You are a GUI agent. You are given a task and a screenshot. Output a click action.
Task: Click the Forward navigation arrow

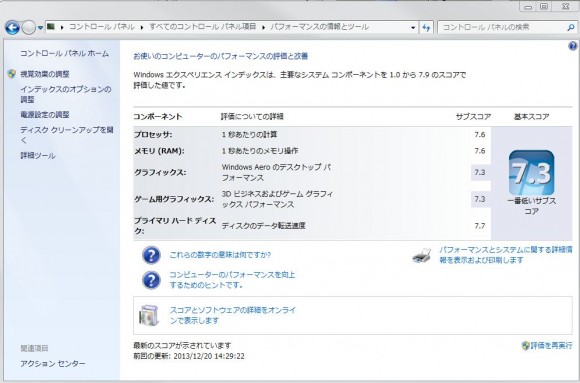click(x=28, y=27)
